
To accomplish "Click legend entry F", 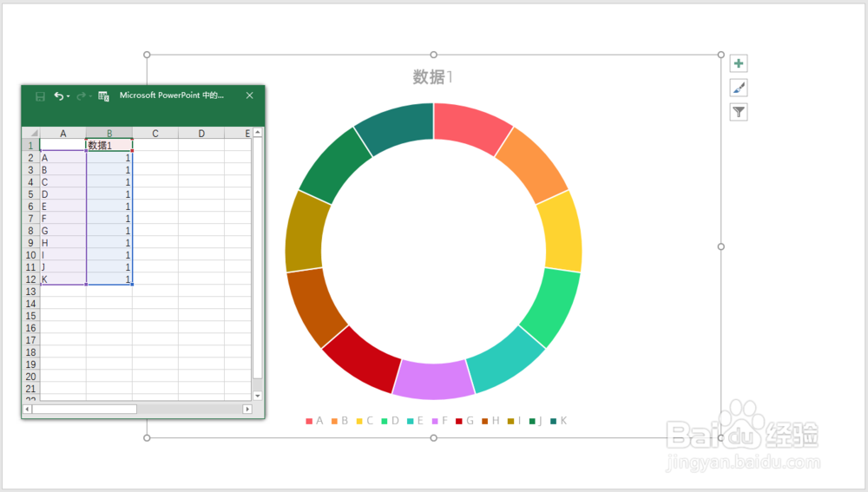I will (x=439, y=421).
